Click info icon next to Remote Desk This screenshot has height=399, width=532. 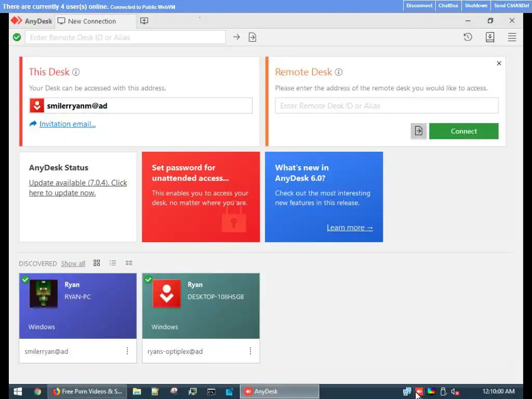[339, 72]
